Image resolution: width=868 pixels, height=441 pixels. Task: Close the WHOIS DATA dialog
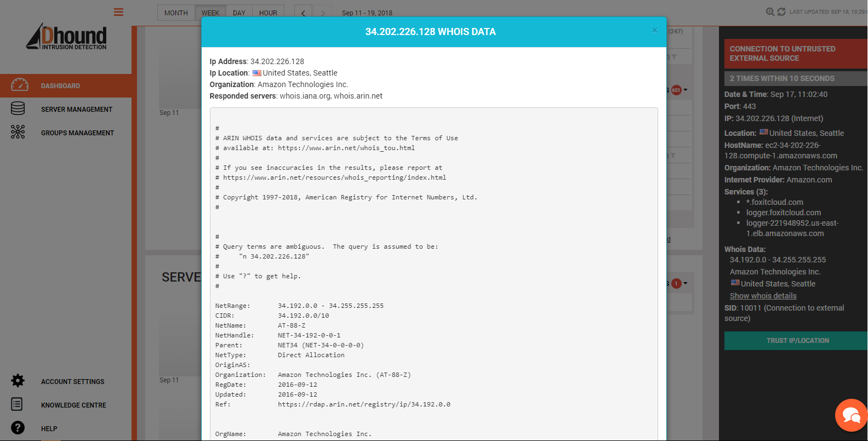coord(654,30)
